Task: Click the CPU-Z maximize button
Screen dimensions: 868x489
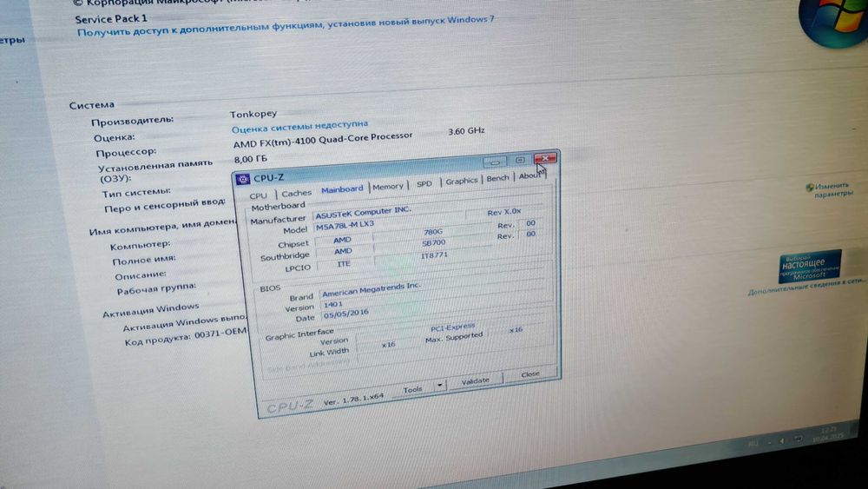Action: [x=519, y=160]
